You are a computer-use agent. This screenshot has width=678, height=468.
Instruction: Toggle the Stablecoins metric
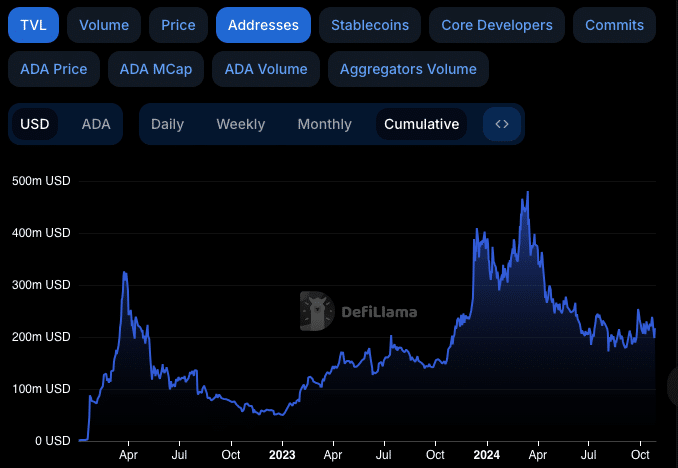(x=370, y=24)
